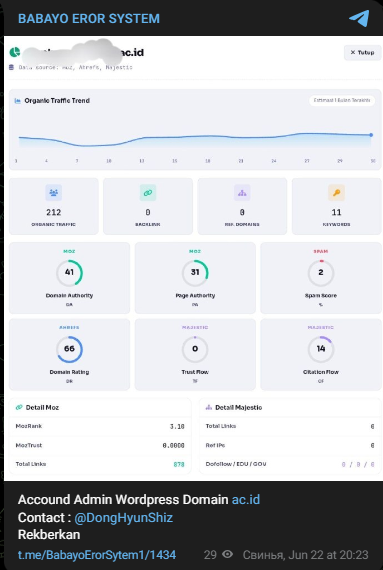Screen dimensions: 383x570
Task: Click the users icon on Organic Traffic card
Action: pos(53,193)
